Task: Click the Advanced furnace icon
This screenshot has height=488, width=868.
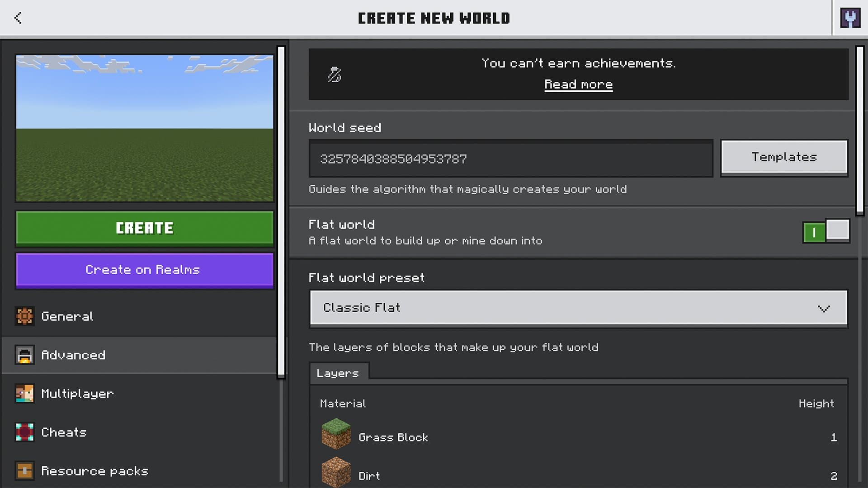Action: 24,355
